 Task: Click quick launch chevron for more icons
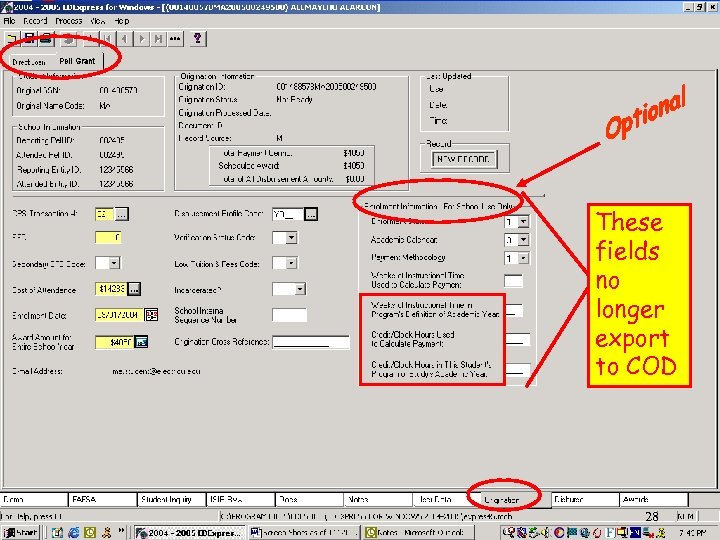click(121, 531)
